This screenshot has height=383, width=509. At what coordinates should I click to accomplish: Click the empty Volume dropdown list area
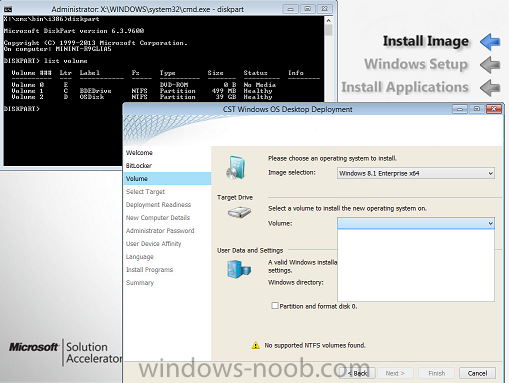416,265
